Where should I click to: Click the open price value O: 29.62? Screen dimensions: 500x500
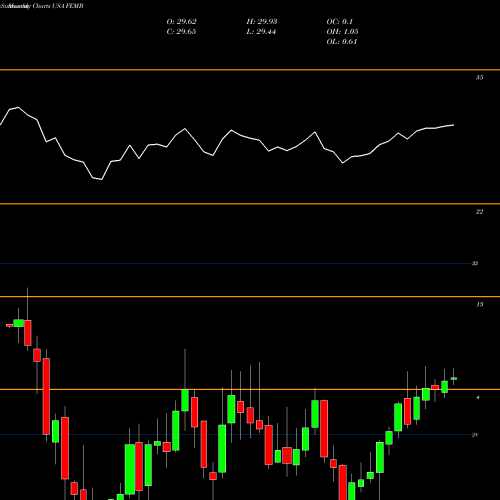[181, 22]
